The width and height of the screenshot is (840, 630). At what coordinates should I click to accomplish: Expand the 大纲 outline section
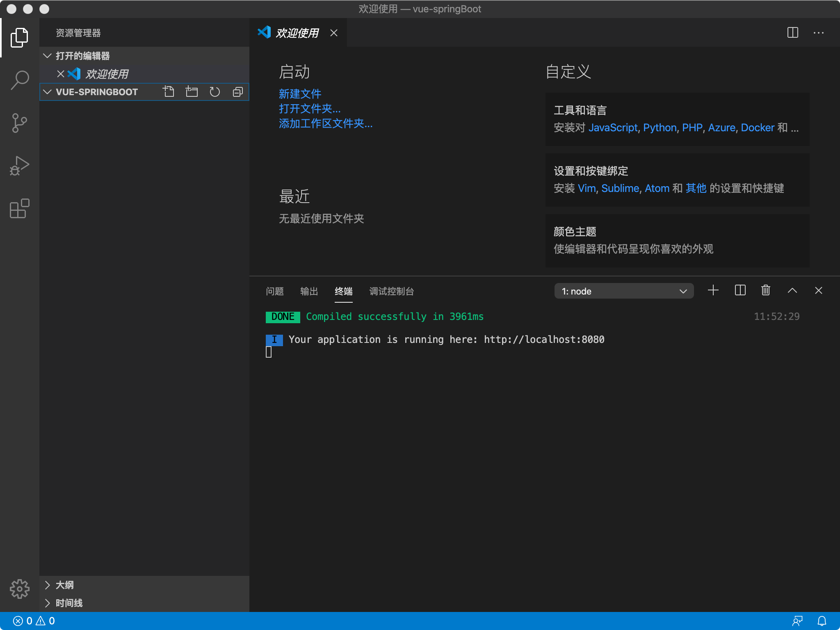coord(65,585)
